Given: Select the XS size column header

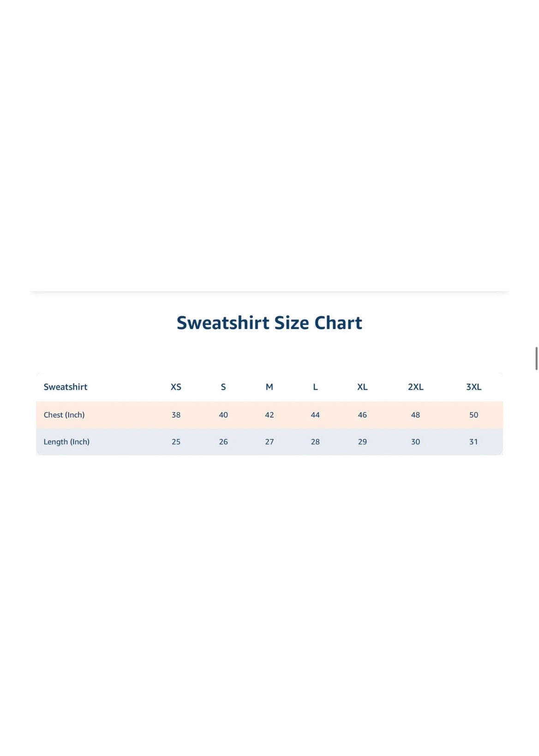Looking at the screenshot, I should click(x=176, y=387).
